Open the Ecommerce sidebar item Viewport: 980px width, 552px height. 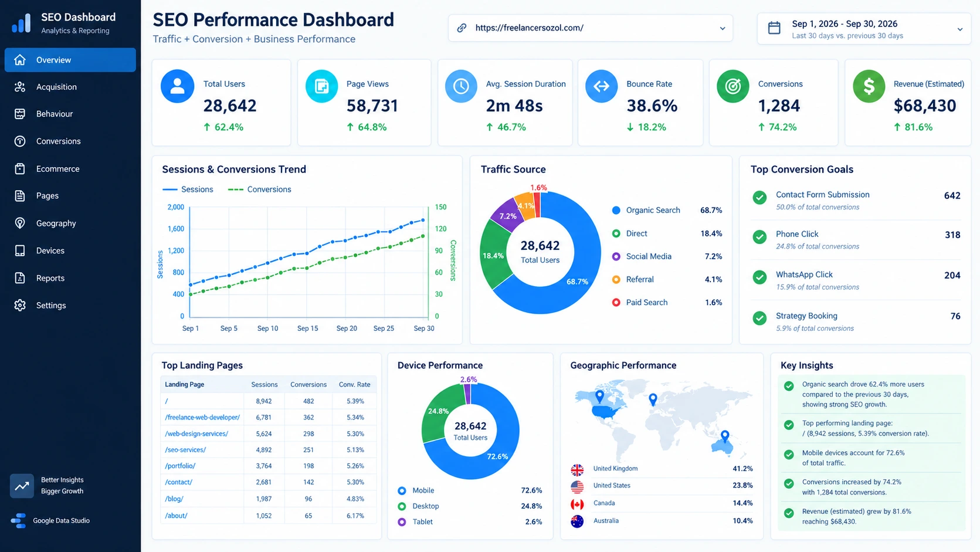click(70, 169)
